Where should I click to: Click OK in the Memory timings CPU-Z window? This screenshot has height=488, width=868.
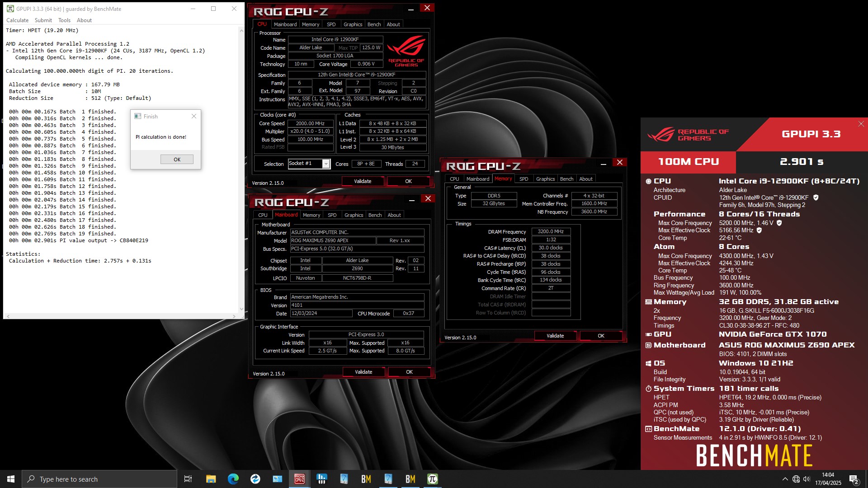[601, 336]
